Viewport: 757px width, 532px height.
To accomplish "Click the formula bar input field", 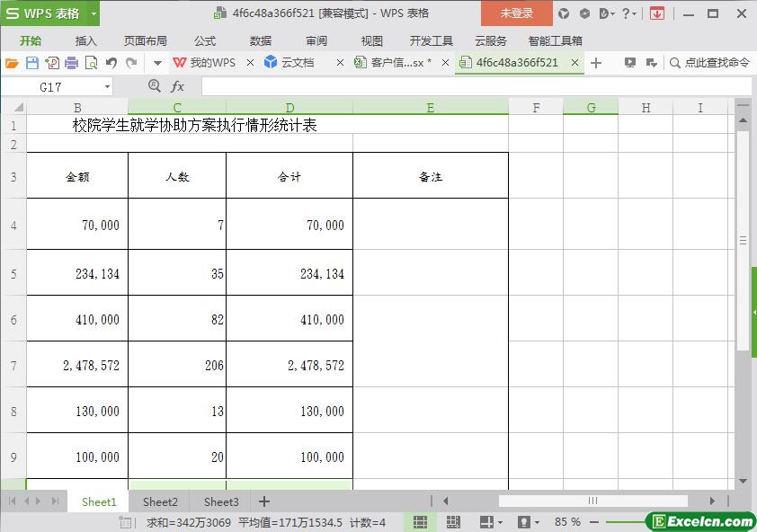I will point(476,87).
